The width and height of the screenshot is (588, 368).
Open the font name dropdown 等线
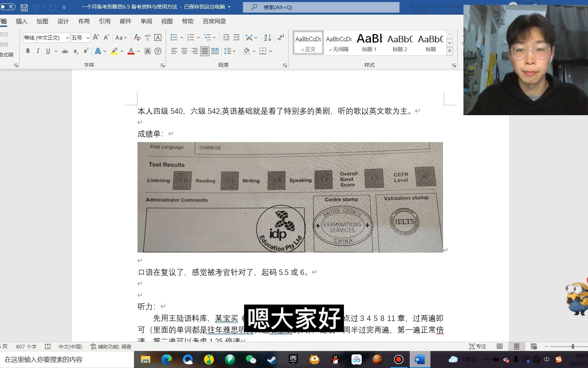[x=67, y=37]
